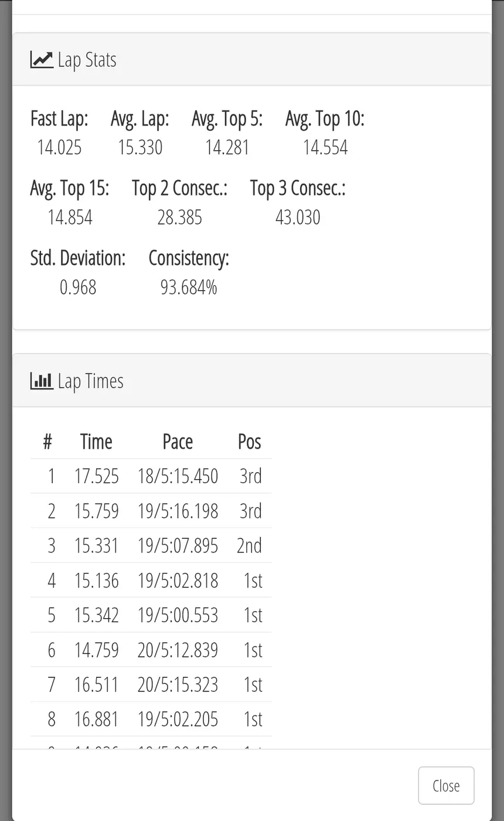
Task: Select lap 1 row with time 17.525
Action: point(151,476)
